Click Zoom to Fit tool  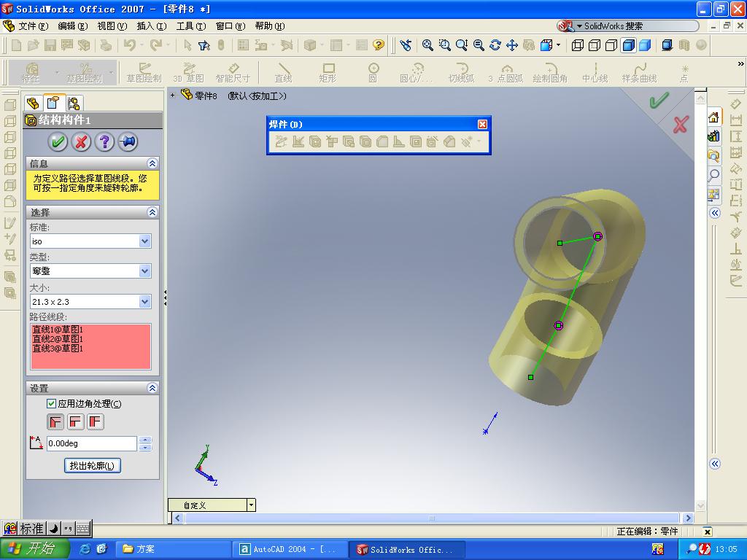tap(427, 45)
